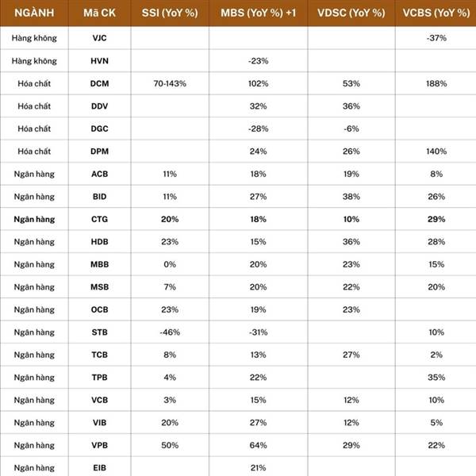476x476 pixels.
Task: Click DCM's VCBS value 188%
Action: coord(436,83)
